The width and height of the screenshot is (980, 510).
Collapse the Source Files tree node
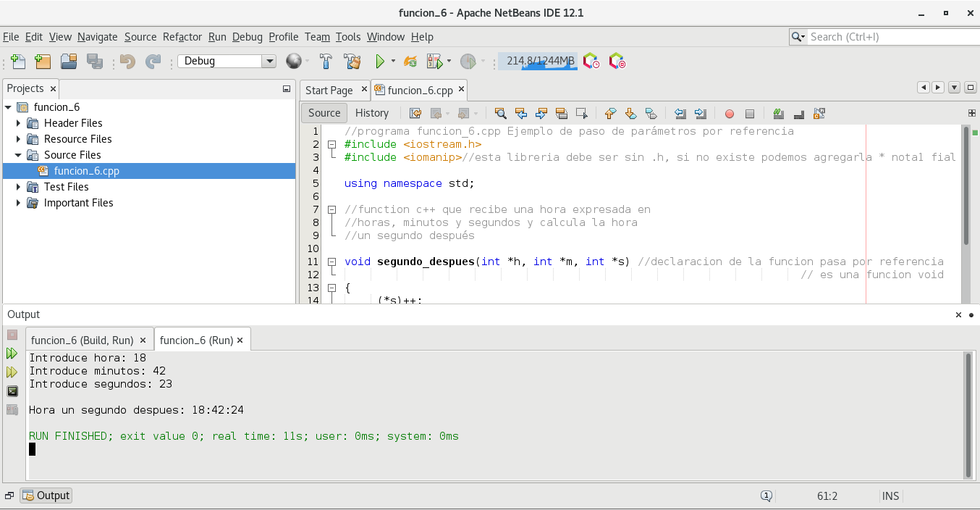pyautogui.click(x=19, y=155)
